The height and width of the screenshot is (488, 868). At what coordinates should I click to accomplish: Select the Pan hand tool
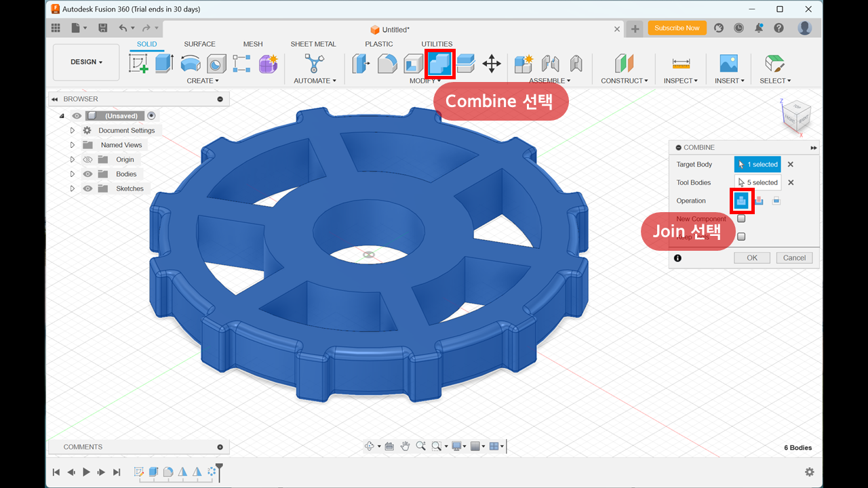405,446
